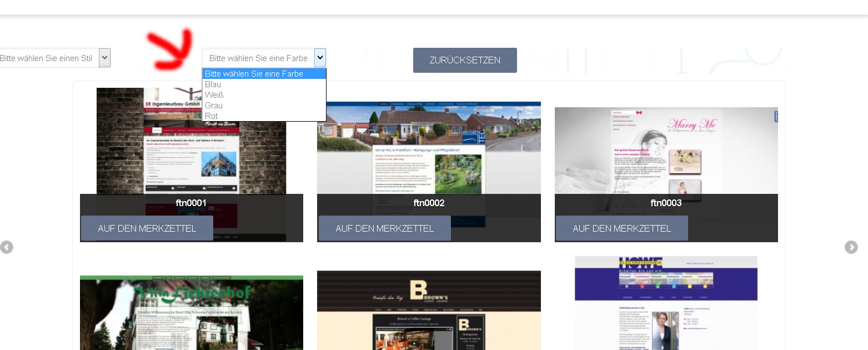Open the HOWE Elektrotechnik template thumbnail

tap(666, 303)
